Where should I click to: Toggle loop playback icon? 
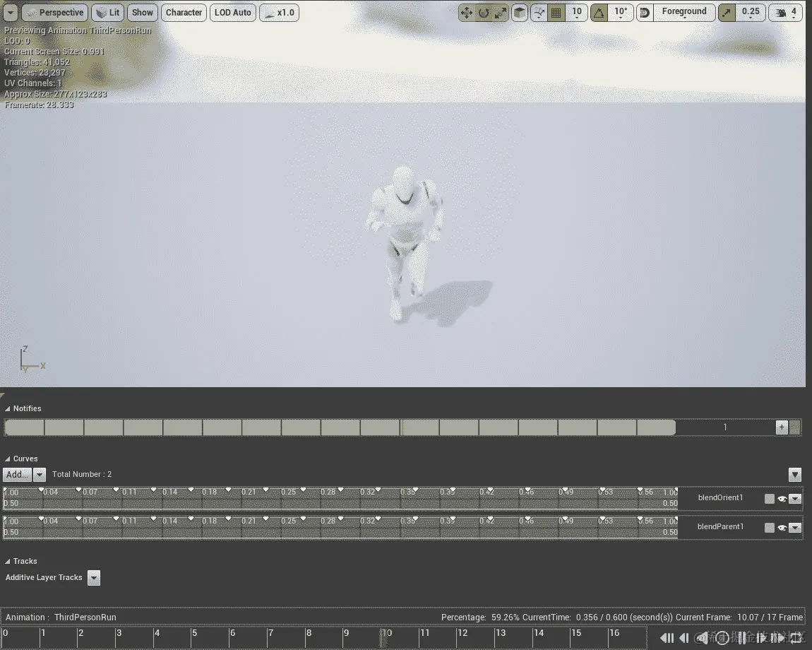click(x=796, y=638)
